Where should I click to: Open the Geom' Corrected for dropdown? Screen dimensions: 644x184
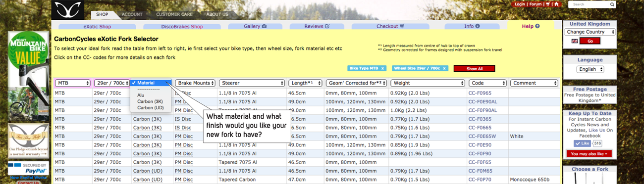(x=356, y=83)
